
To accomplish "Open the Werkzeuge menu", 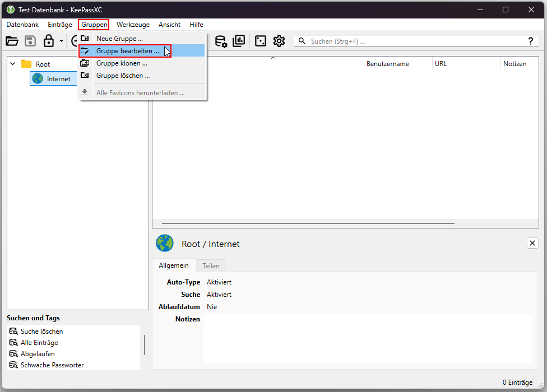I will 133,25.
